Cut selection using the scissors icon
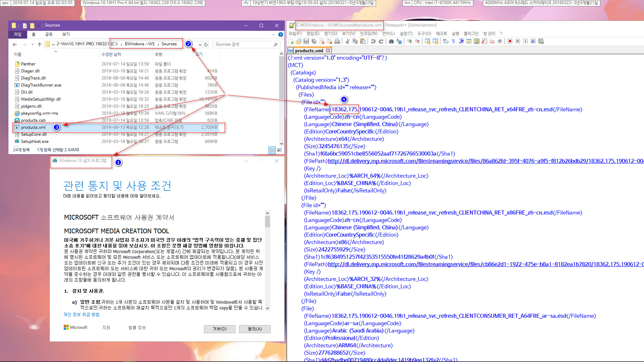 point(347,41)
